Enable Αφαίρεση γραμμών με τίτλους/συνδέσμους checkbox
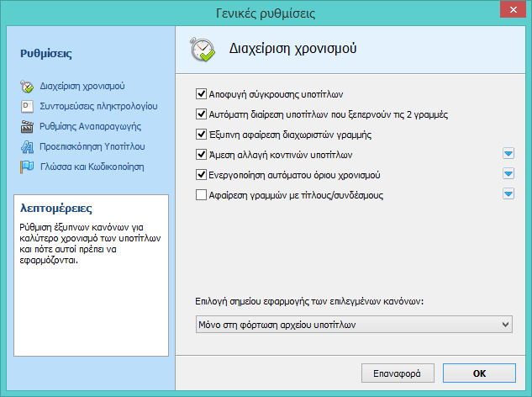The width and height of the screenshot is (532, 397). [201, 195]
